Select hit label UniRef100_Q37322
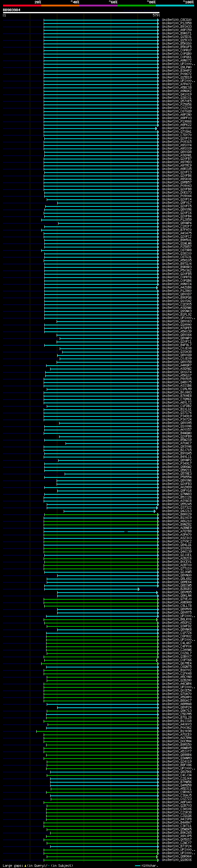The height and width of the screenshot is (868, 197). click(x=176, y=507)
